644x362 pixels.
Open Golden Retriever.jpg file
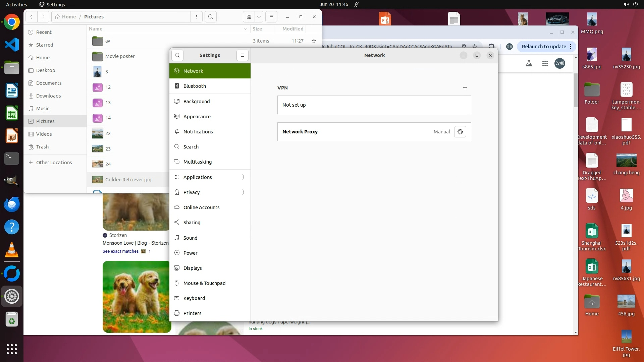click(128, 180)
